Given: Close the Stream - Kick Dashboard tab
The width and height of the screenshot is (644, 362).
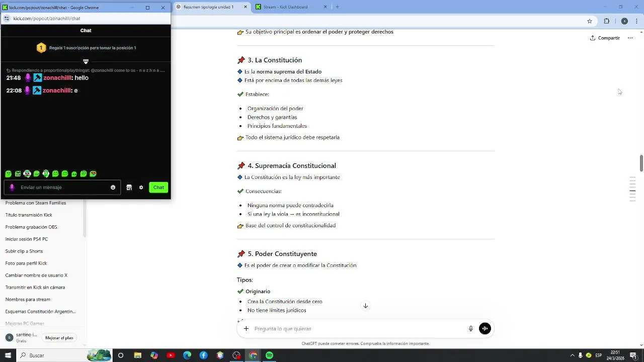Looking at the screenshot, I should pos(325,7).
